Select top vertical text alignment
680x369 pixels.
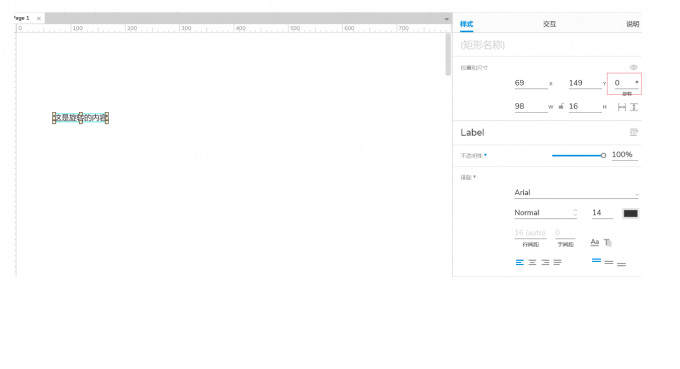point(596,260)
